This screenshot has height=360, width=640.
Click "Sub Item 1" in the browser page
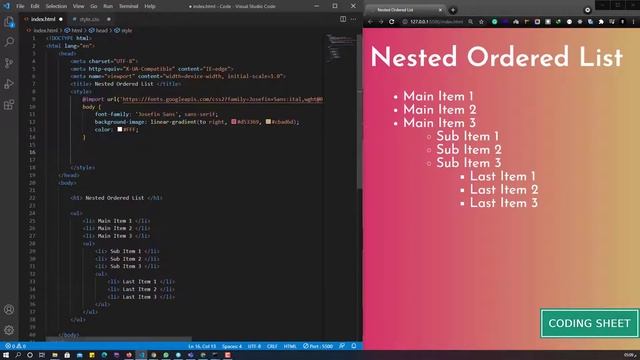(467, 136)
